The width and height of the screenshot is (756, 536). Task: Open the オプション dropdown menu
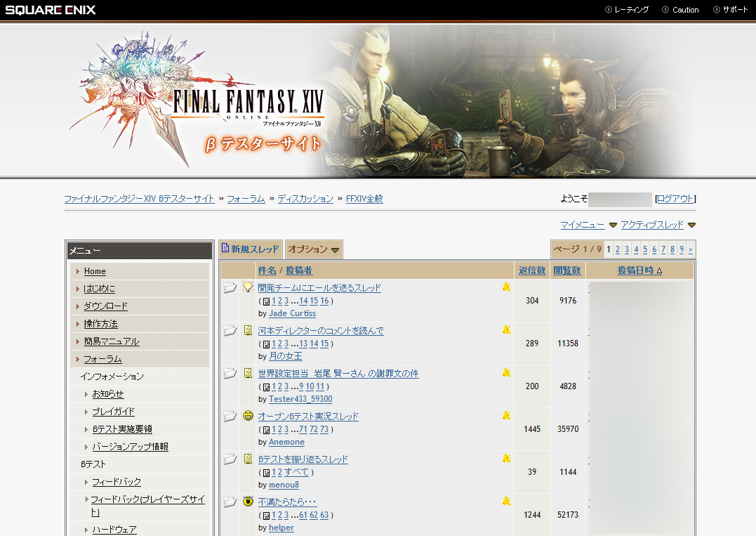[314, 249]
